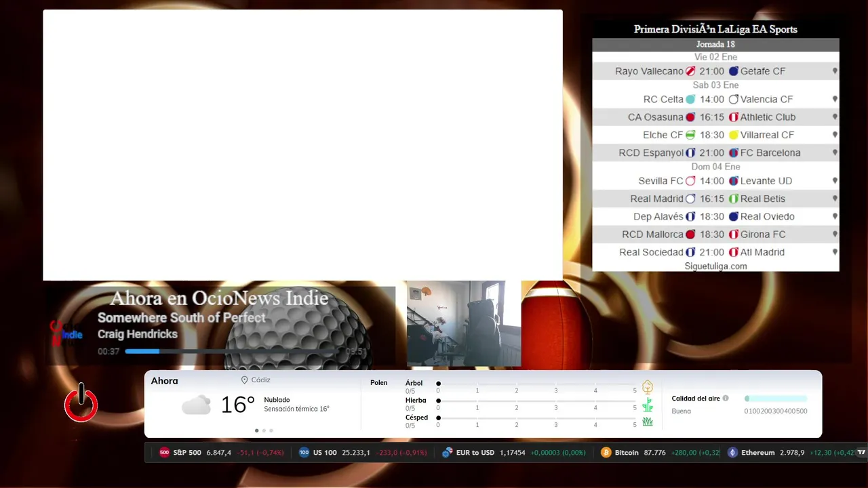Click the Atl Madrid crest
This screenshot has width=868, height=488.
click(x=733, y=252)
